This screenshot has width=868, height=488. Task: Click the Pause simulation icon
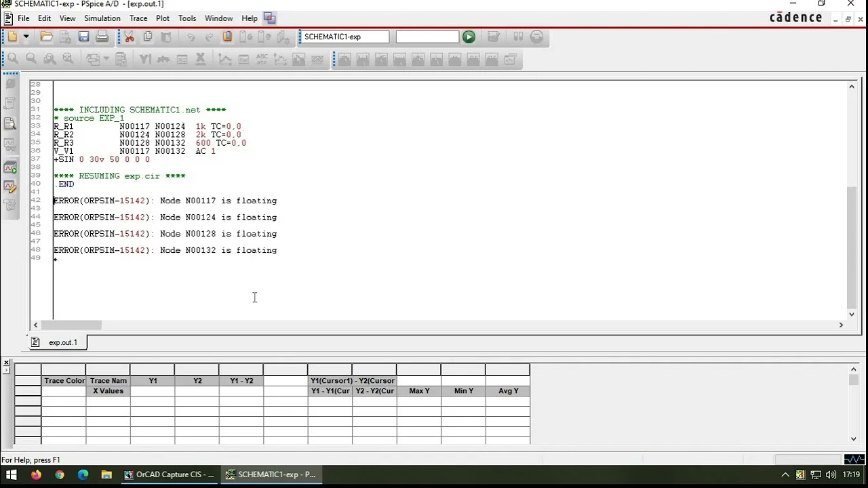518,37
